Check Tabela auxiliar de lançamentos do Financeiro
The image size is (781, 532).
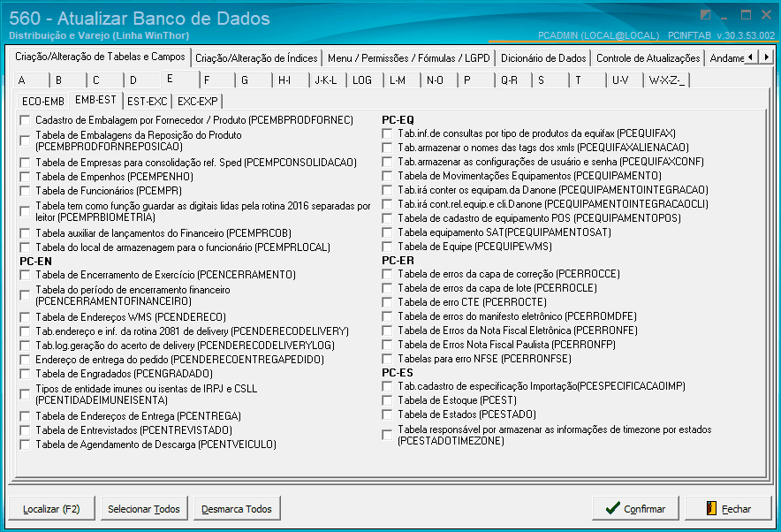coord(25,233)
